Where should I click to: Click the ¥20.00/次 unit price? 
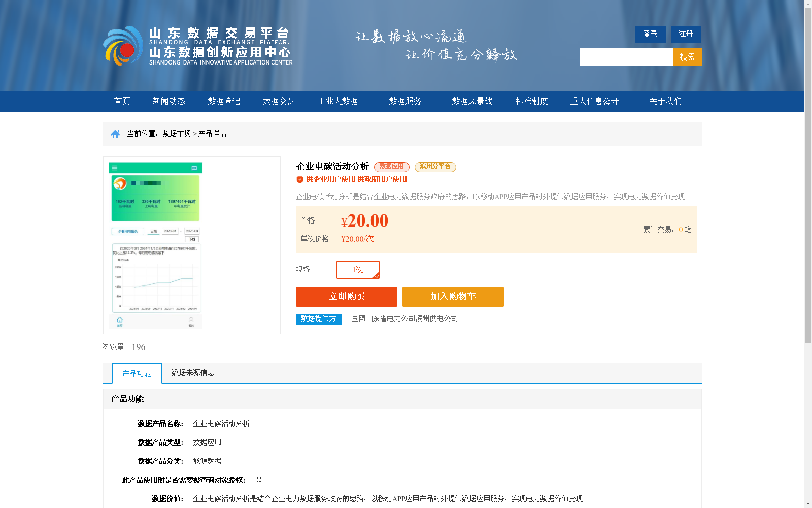click(x=357, y=239)
